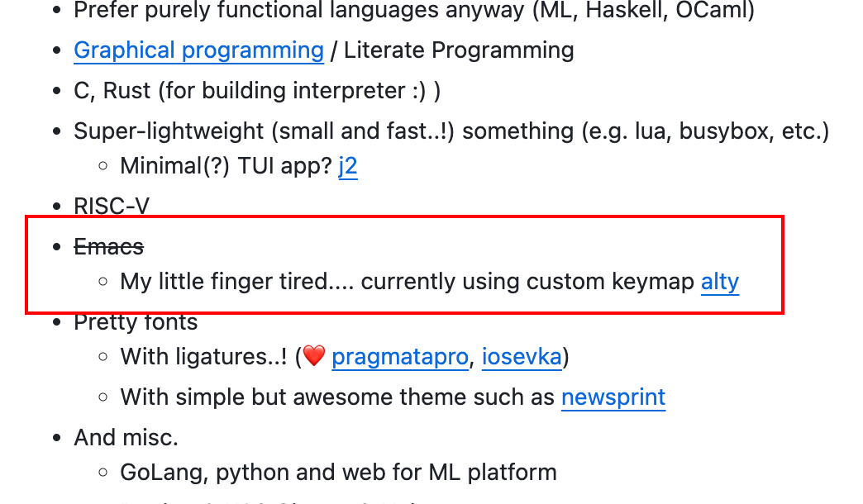Click the With ligatures..! text
863x504 pixels.
point(204,357)
